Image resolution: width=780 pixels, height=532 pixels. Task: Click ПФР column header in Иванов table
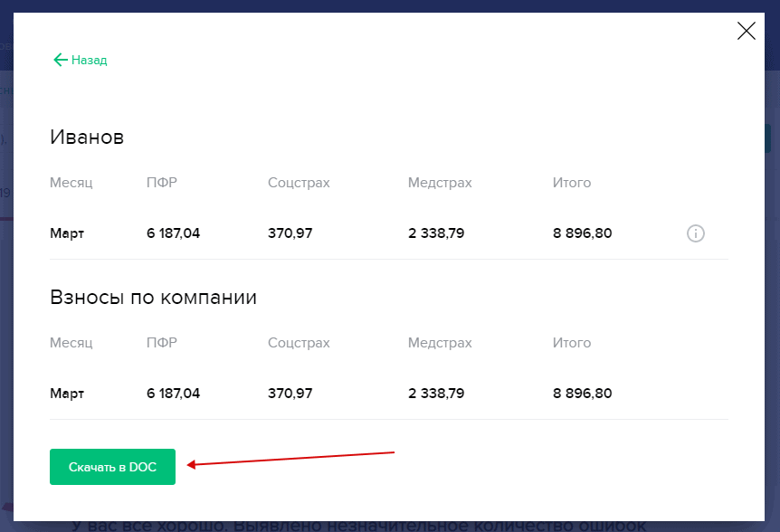[x=161, y=183]
